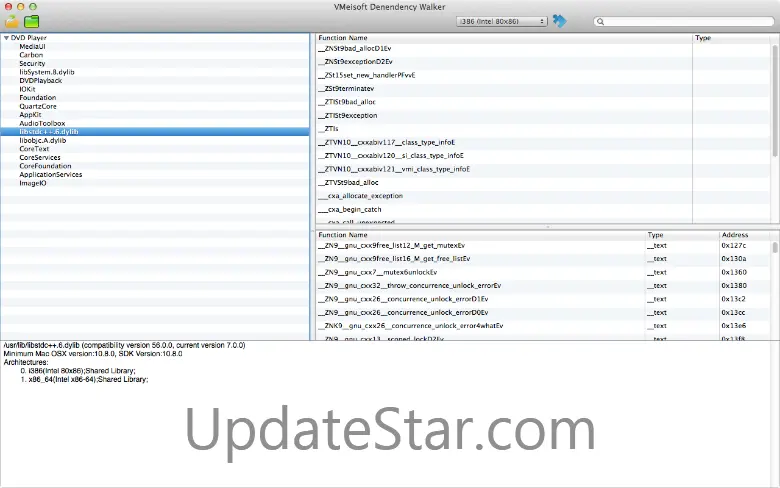Select __ZTVSt9bad_alloc import row

point(543,183)
